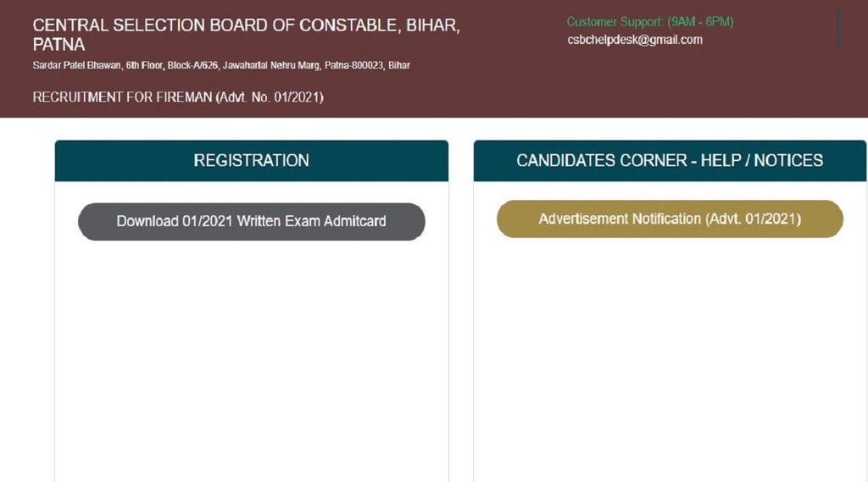Click the REGISTRATION panel header
868x482 pixels.
tap(251, 160)
